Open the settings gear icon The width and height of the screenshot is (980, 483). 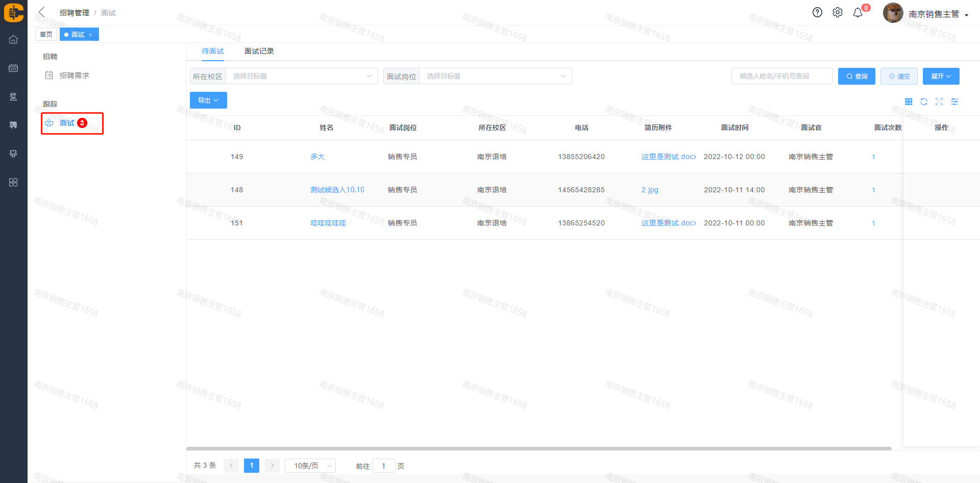tap(838, 13)
